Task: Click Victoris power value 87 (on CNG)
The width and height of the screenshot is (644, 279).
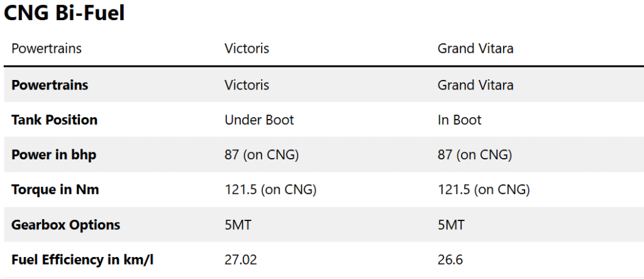Action: (262, 155)
